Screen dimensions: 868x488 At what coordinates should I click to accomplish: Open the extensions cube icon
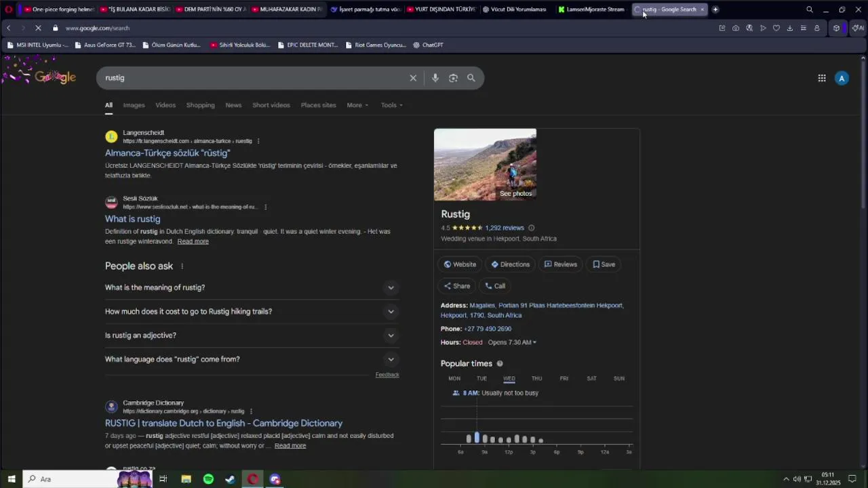[x=837, y=28]
